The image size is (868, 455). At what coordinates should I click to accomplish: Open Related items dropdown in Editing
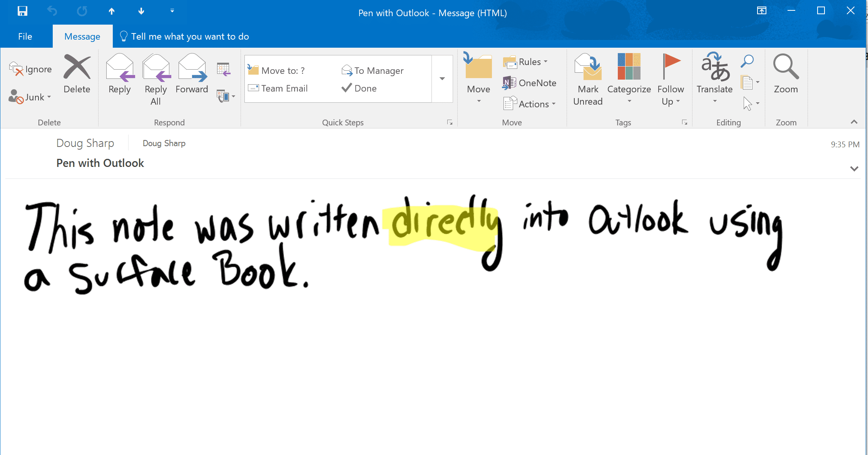pos(749,82)
